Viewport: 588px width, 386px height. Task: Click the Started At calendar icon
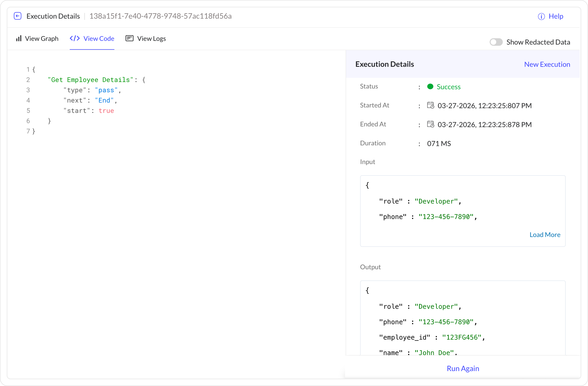point(430,105)
